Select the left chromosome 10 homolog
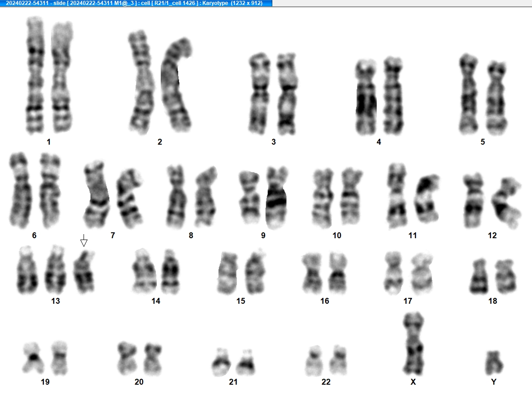This screenshot has height=405, width=532. point(322,198)
